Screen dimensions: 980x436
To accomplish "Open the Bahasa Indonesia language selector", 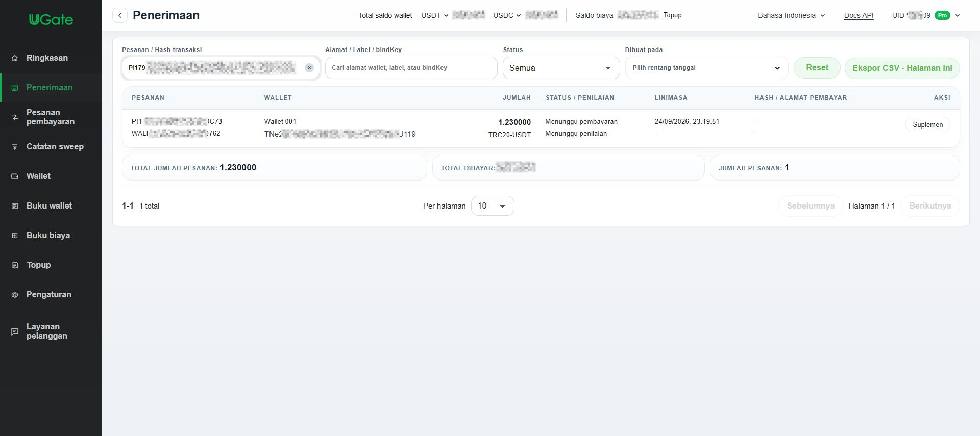I will click(792, 15).
